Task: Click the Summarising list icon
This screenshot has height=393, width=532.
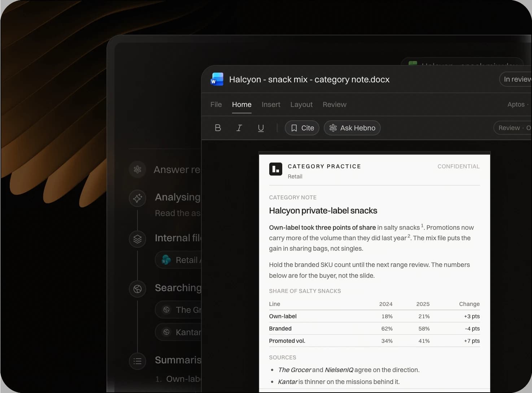Action: (x=138, y=361)
